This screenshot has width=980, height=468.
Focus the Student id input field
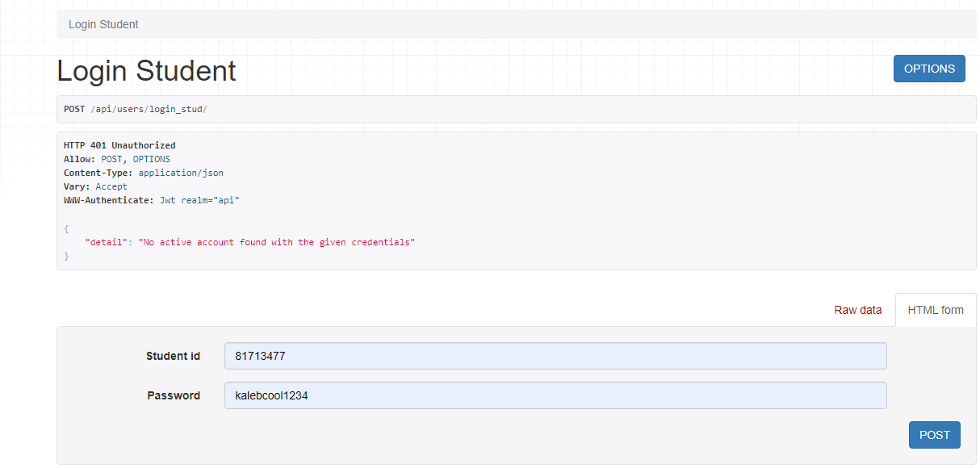(555, 356)
